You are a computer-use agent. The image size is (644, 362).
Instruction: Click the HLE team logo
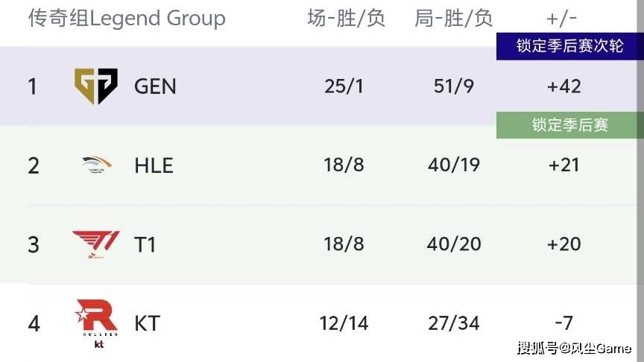click(x=96, y=164)
